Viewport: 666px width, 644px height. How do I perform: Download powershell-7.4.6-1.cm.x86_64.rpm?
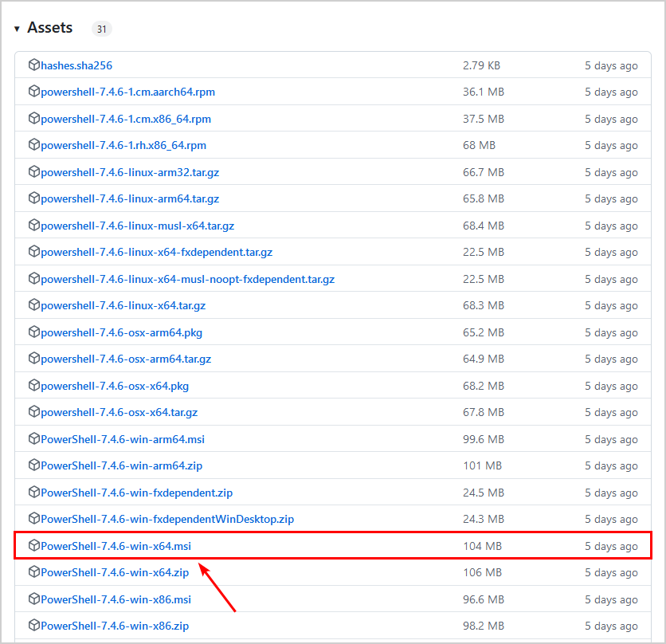pyautogui.click(x=126, y=119)
